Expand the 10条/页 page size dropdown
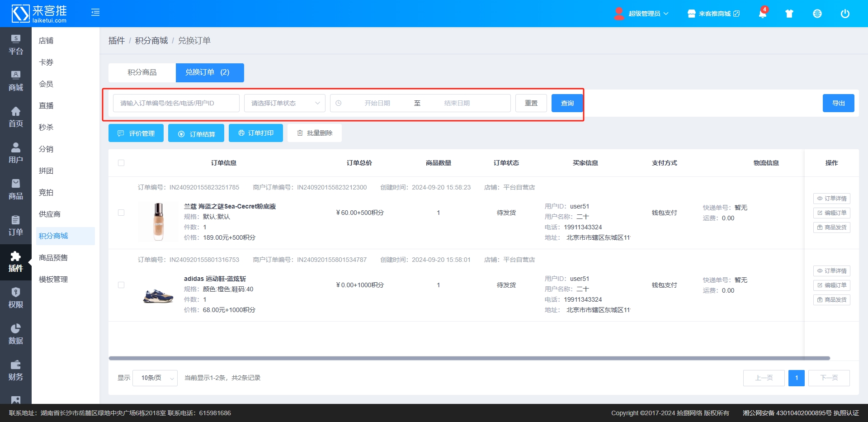Viewport: 868px width, 422px height. pos(155,378)
